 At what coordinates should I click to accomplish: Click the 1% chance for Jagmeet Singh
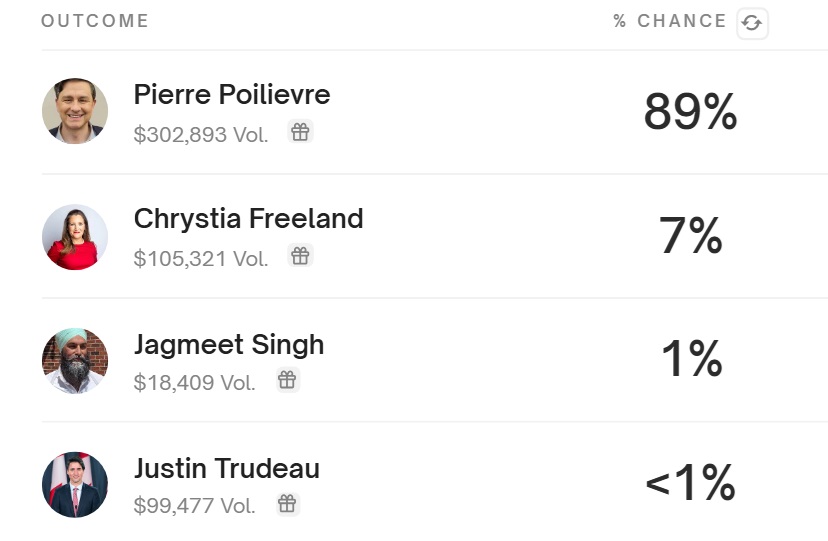(x=692, y=358)
